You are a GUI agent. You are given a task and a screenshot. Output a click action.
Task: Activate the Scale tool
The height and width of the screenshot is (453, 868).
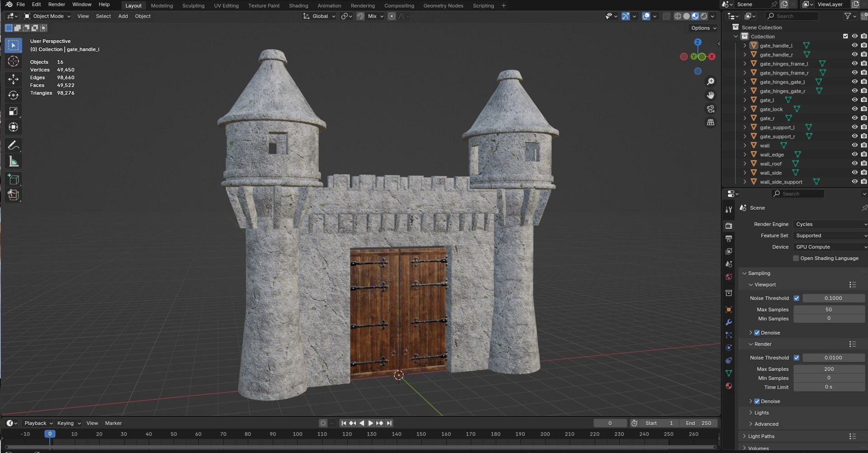pos(13,111)
